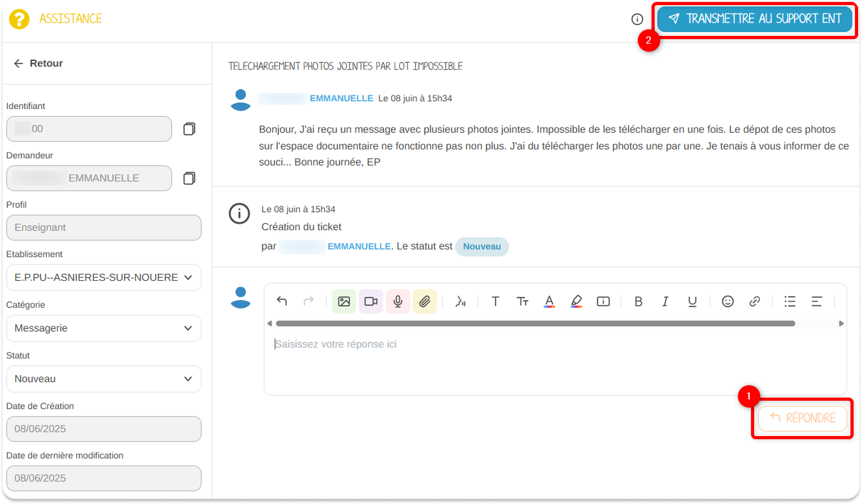Expand the Statut dropdown showing Nouveau

104,379
